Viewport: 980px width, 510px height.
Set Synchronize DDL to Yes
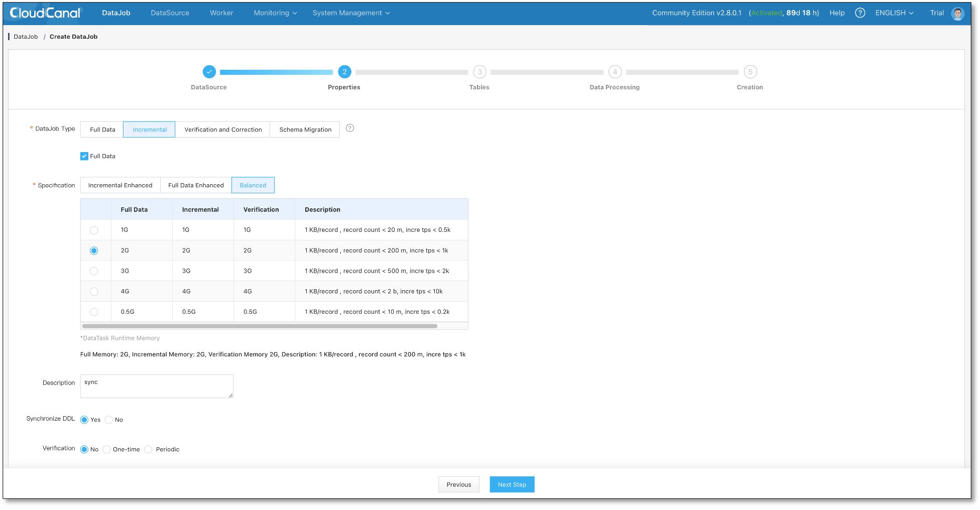(84, 420)
